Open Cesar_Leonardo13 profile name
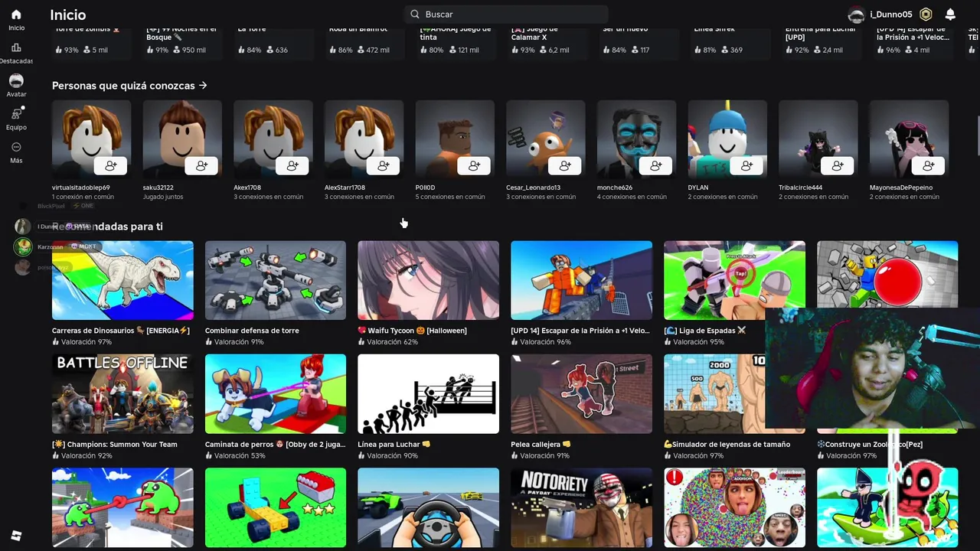Screen dimensions: 980x551 (533, 187)
